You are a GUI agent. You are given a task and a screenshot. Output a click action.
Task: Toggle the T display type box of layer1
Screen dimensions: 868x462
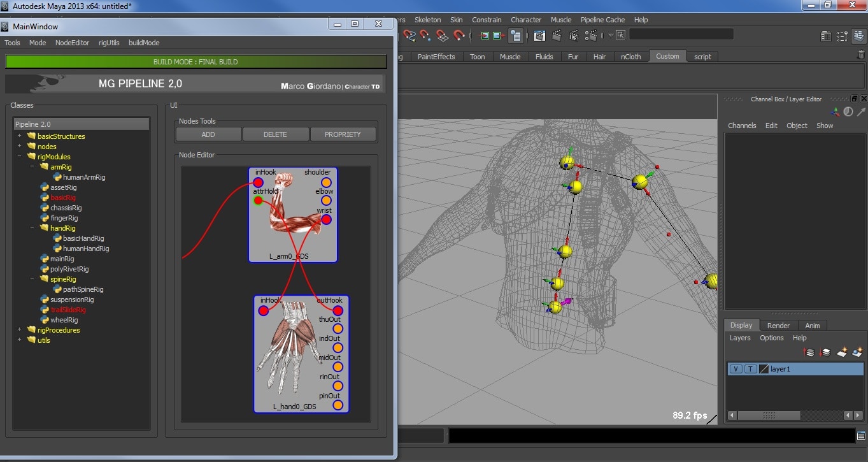(750, 369)
